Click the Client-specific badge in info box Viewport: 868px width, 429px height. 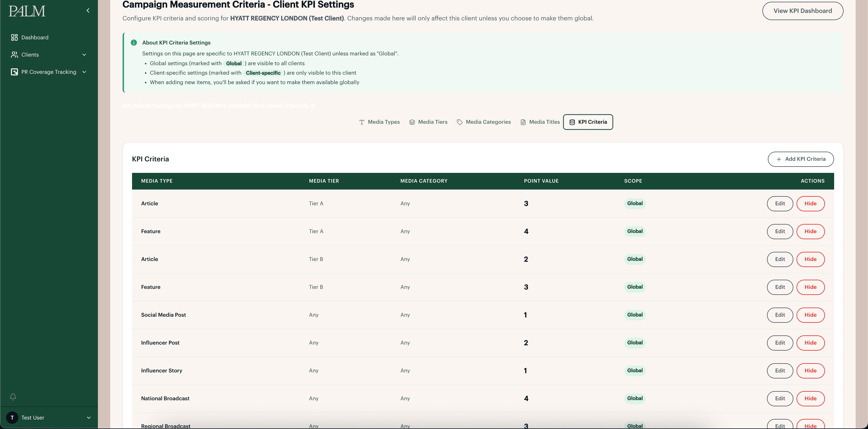[x=263, y=73]
